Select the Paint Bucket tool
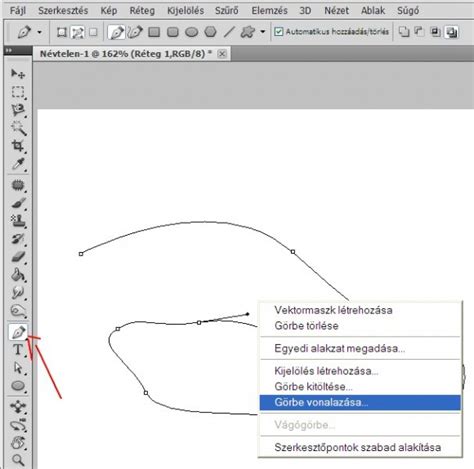This screenshot has width=474, height=469. pos(18,275)
